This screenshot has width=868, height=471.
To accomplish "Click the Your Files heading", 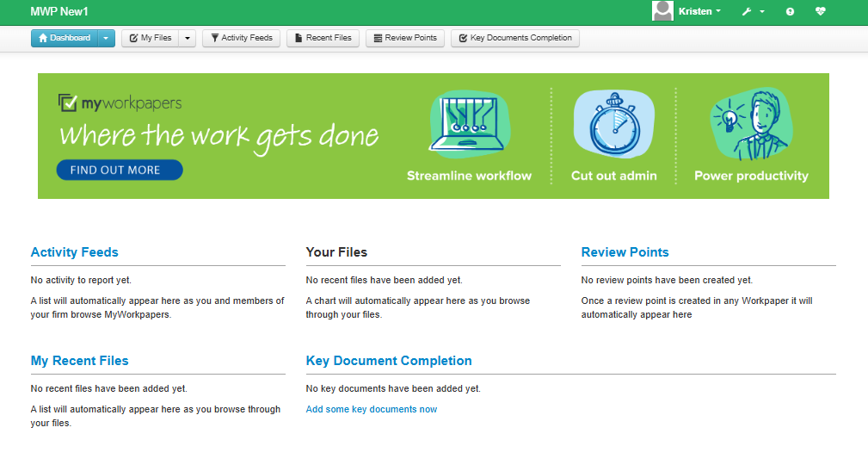I will point(336,252).
